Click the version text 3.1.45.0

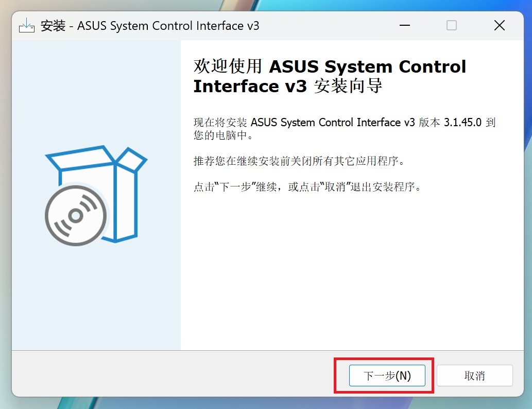462,122
